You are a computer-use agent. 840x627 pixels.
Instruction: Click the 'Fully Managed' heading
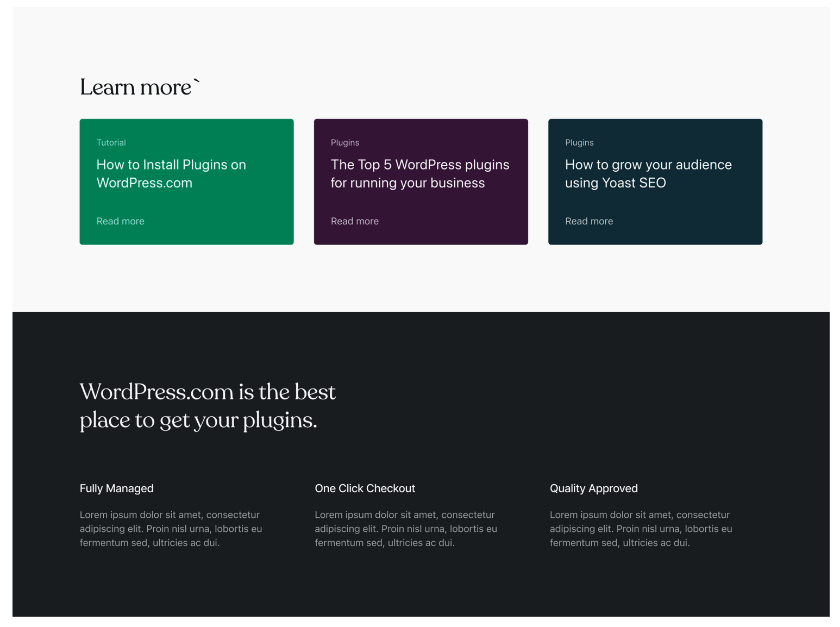click(x=116, y=488)
